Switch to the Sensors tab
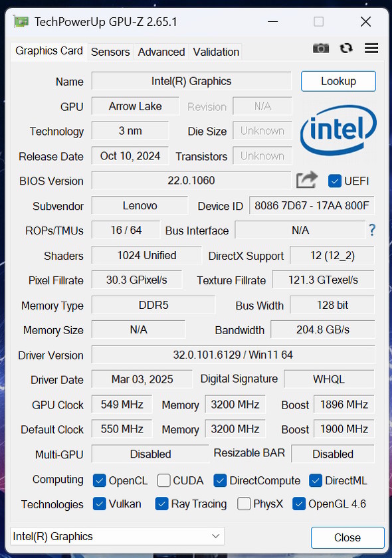Viewport: 392px width, 558px height. click(110, 52)
